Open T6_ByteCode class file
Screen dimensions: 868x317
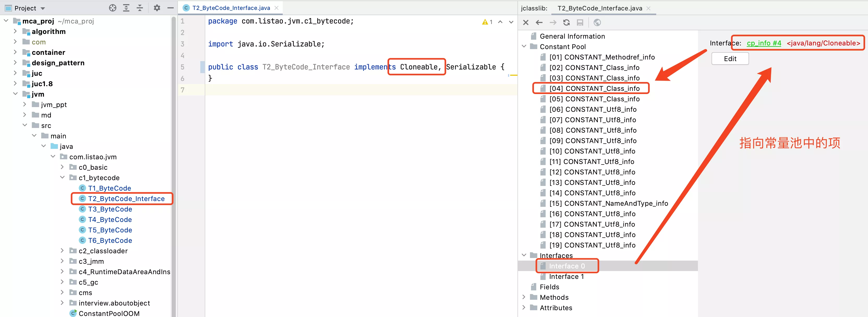tap(110, 240)
